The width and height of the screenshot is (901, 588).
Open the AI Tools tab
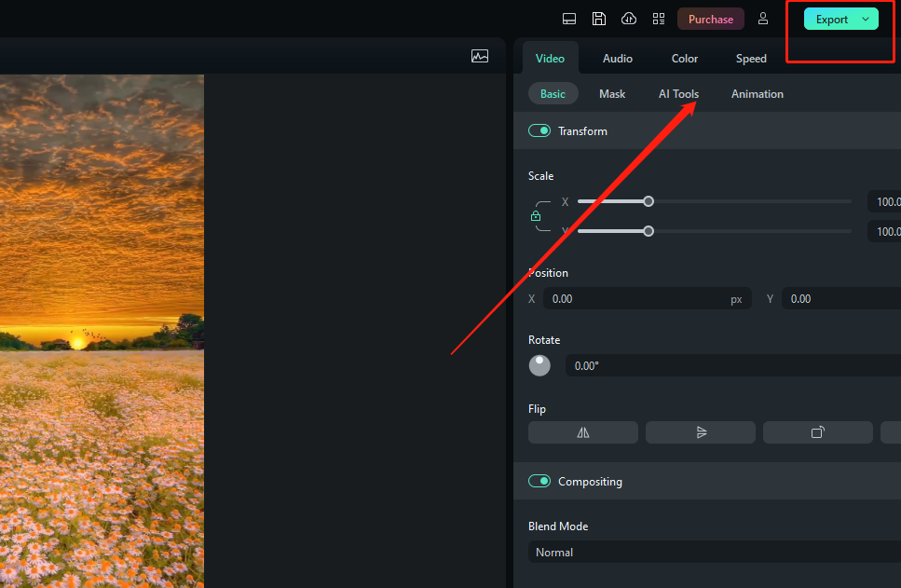678,93
